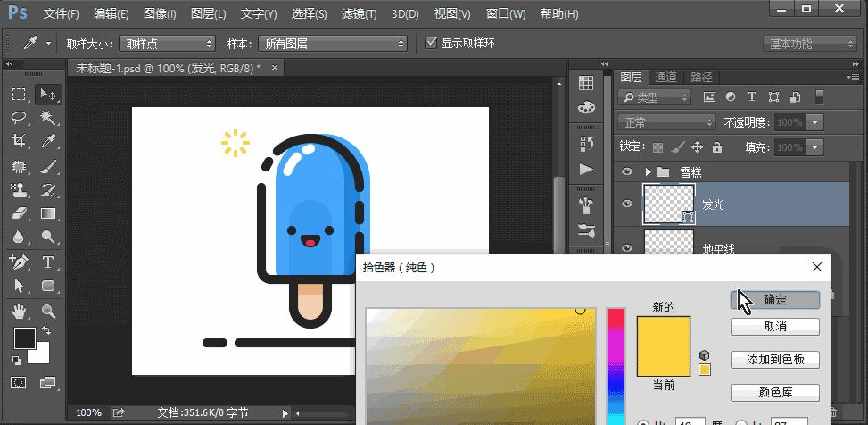This screenshot has width=868, height=425.
Task: Select the Rounded Rectangle shape tool
Action: click(49, 286)
